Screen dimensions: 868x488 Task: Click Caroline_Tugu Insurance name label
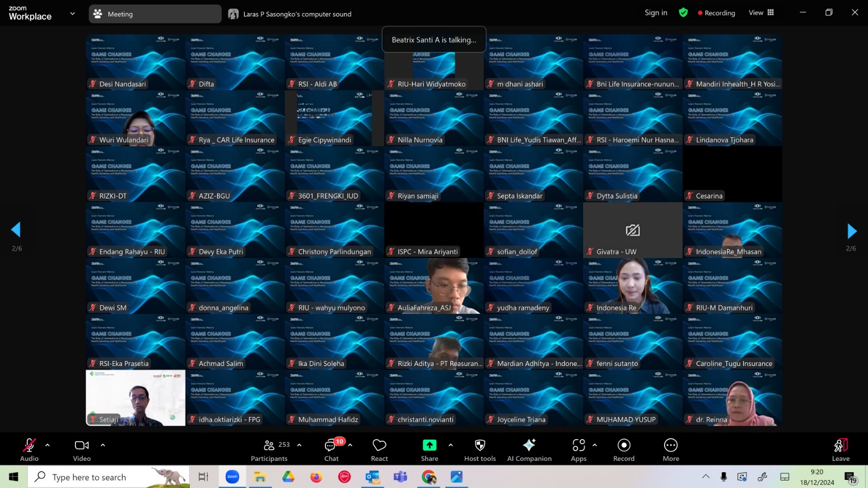click(x=734, y=364)
